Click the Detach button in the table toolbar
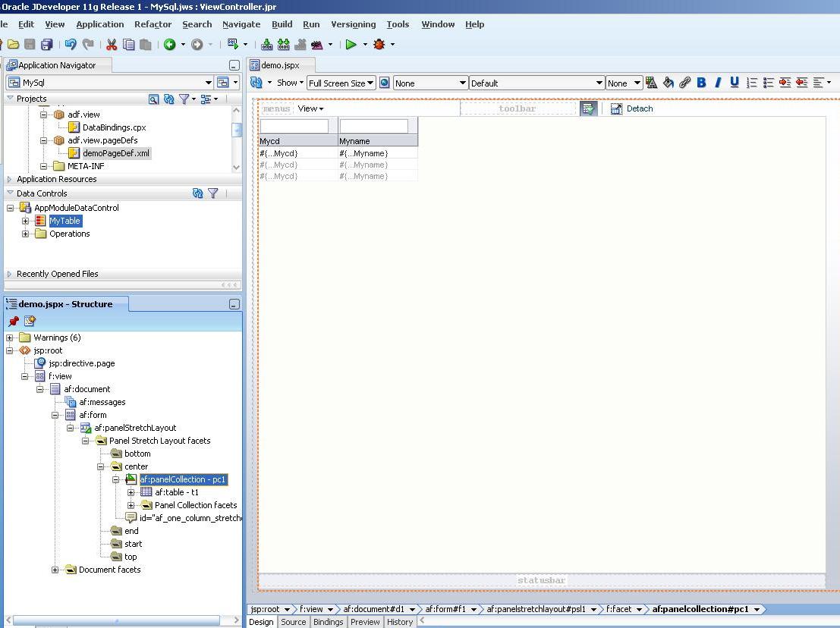Screen dimensions: 840x628 (x=633, y=108)
